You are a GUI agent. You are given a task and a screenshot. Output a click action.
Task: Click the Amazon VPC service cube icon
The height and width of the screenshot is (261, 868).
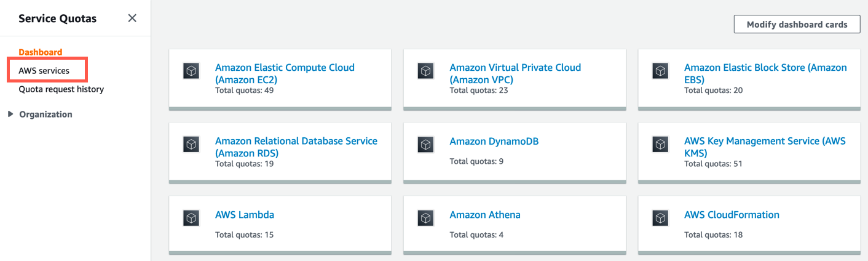pyautogui.click(x=426, y=71)
